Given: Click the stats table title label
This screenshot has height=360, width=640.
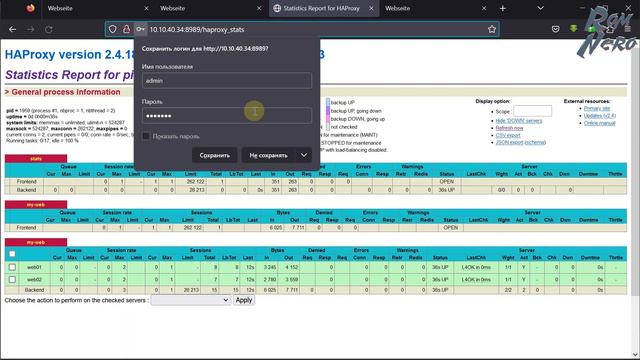Looking at the screenshot, I should pos(36,158).
